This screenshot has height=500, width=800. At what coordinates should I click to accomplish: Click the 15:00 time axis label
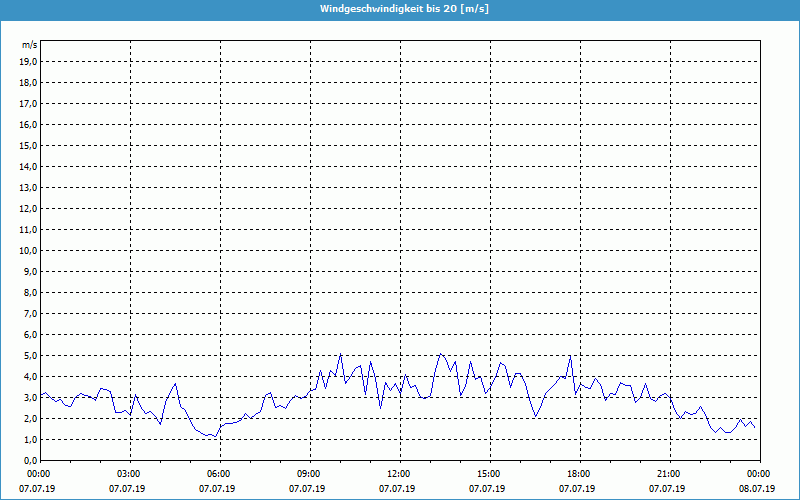tap(489, 473)
